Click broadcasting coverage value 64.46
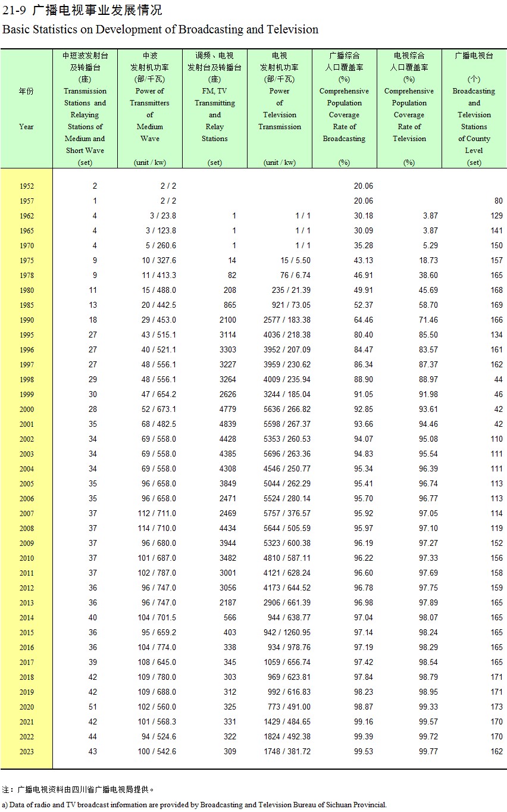 [x=363, y=320]
